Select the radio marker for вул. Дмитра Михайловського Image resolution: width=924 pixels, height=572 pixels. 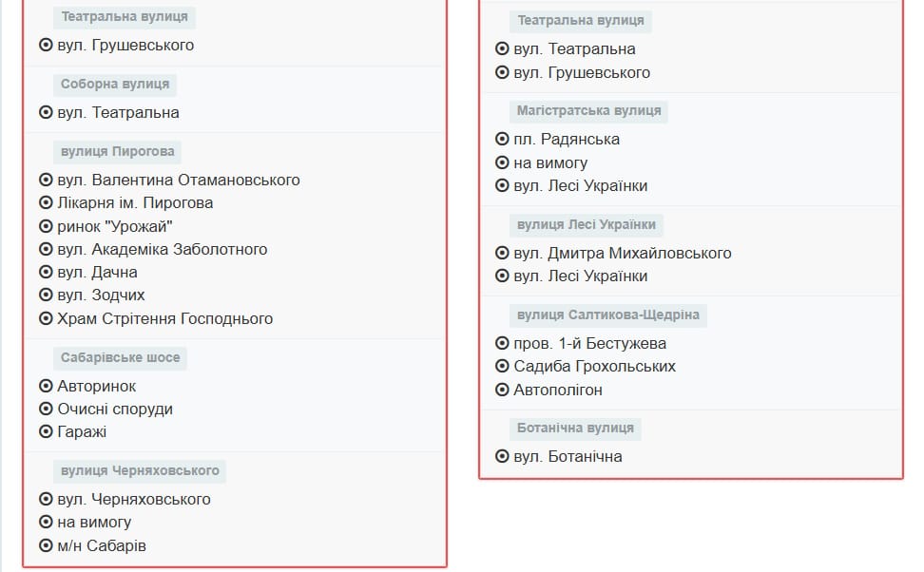tap(503, 253)
